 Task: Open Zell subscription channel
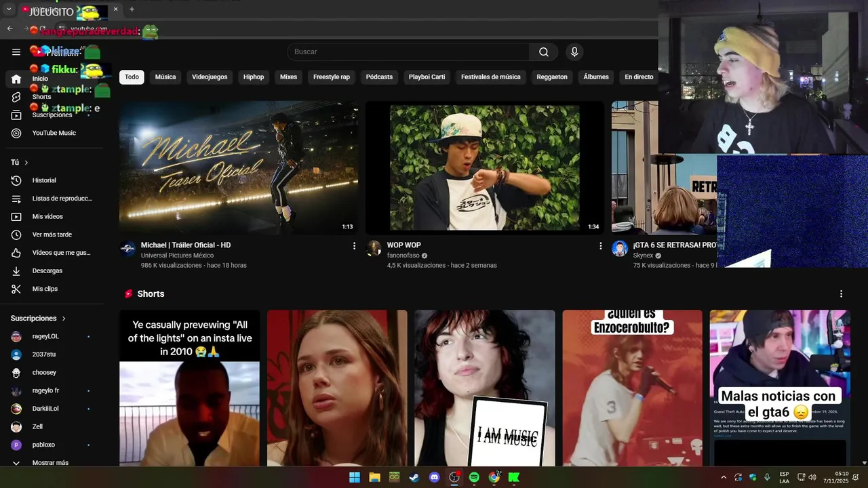(54, 427)
